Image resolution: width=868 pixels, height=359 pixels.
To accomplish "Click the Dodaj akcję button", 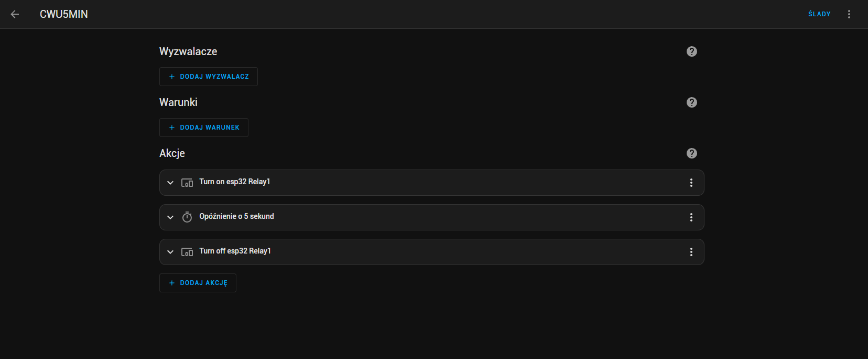I will 198,283.
